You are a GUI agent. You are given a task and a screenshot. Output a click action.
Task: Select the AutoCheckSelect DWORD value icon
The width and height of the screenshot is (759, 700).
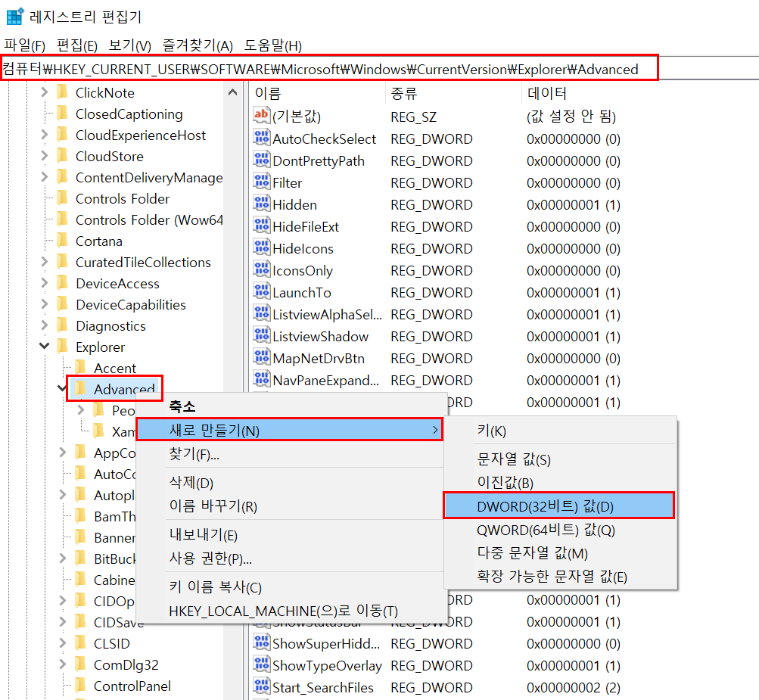[x=261, y=138]
